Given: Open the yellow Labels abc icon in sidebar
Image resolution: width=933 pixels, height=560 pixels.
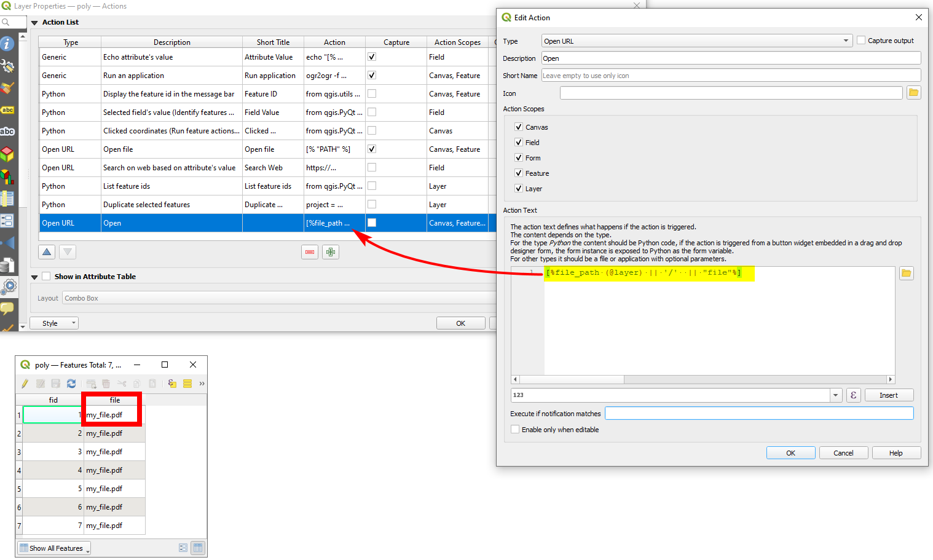Looking at the screenshot, I should click(7, 110).
